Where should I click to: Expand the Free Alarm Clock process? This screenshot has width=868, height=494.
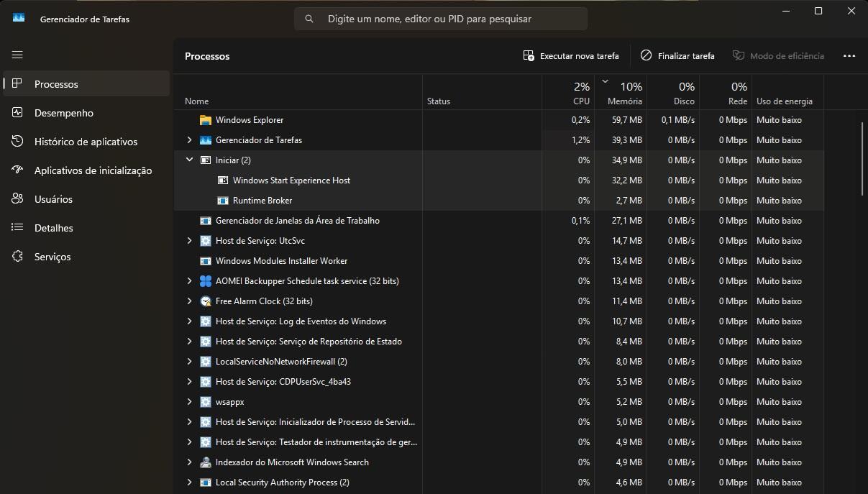click(x=190, y=301)
